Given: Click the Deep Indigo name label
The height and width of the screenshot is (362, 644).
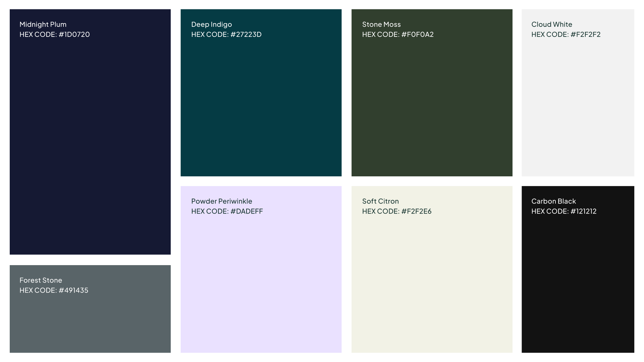Looking at the screenshot, I should (x=211, y=24).
